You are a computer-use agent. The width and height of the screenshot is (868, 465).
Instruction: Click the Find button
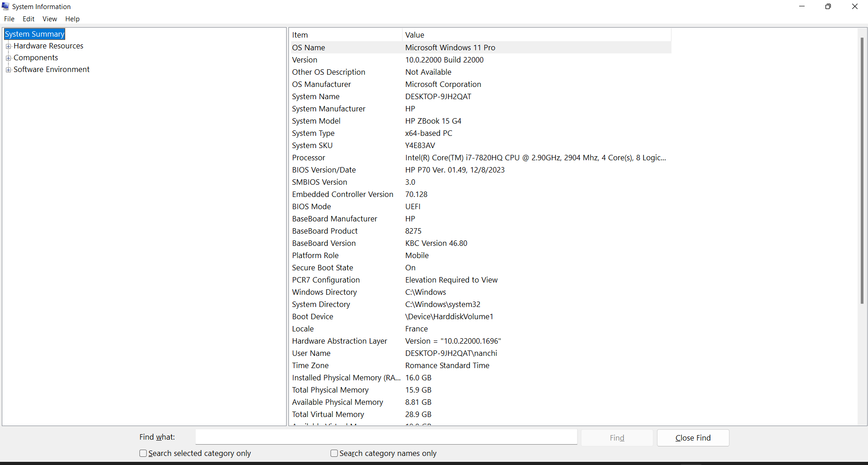pyautogui.click(x=617, y=438)
